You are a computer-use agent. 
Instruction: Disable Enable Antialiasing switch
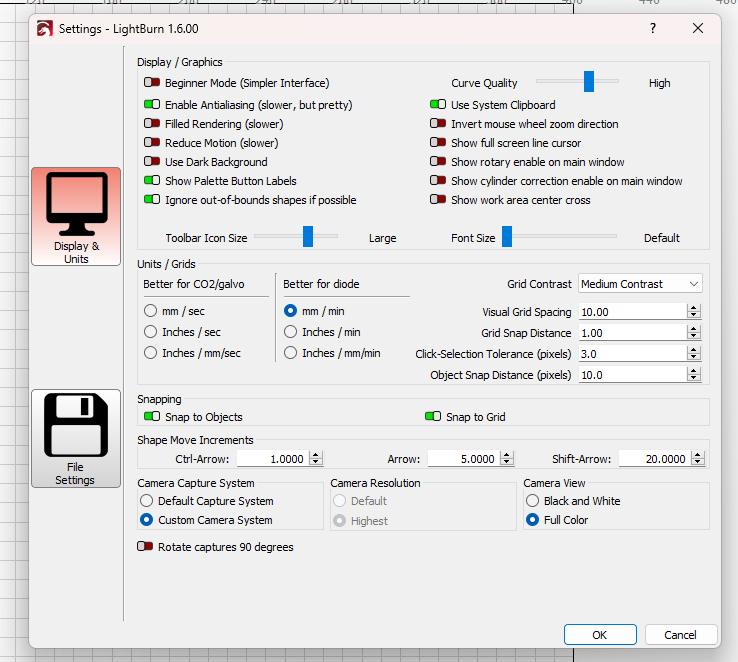click(x=152, y=104)
